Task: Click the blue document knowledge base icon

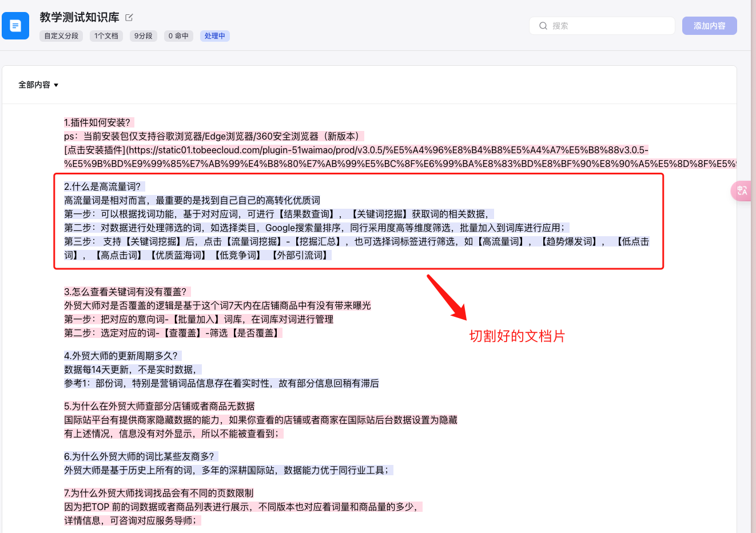Action: click(x=15, y=26)
